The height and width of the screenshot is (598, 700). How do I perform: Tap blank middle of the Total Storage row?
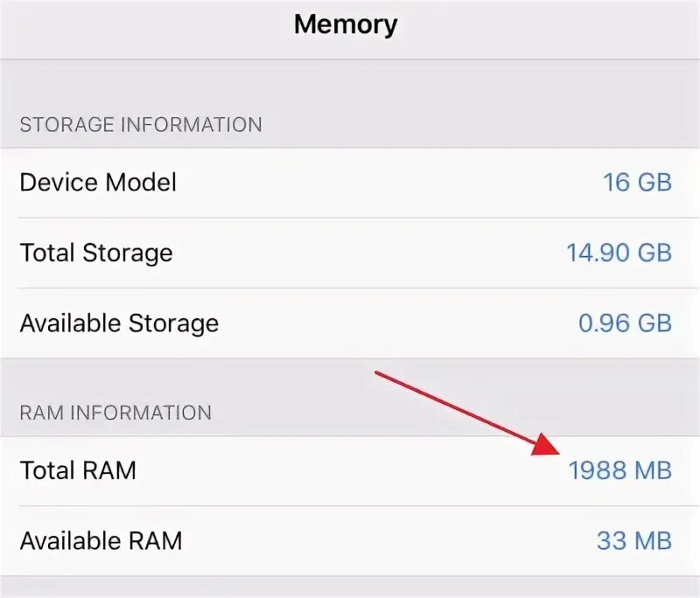(x=367, y=254)
